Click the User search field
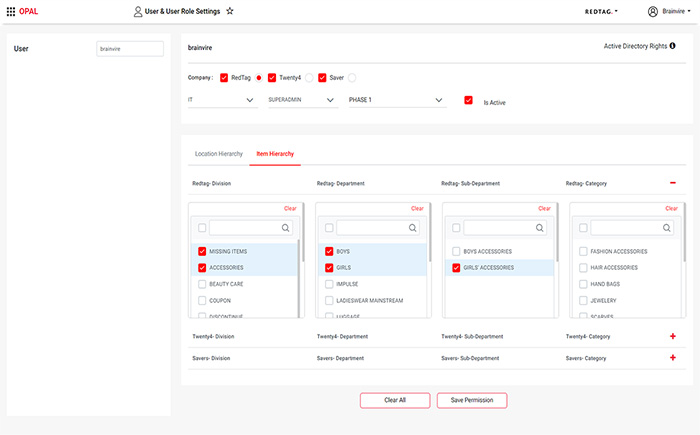 click(130, 49)
